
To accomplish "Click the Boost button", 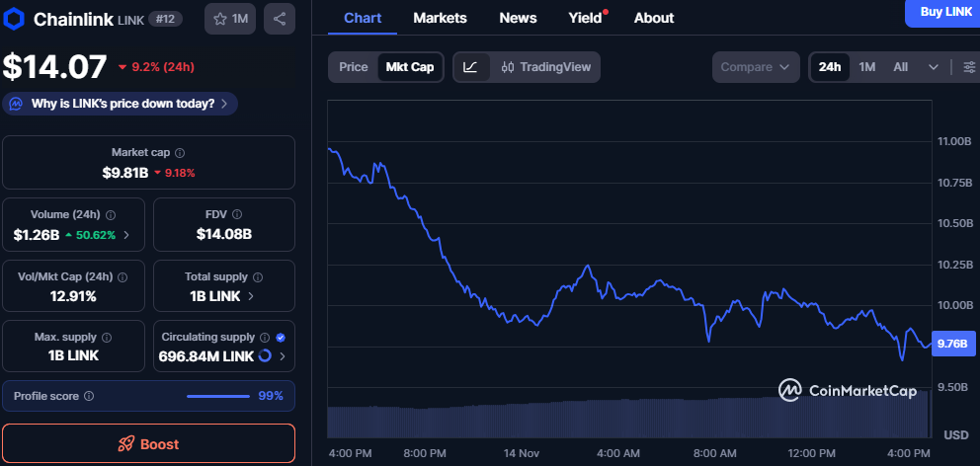I will pos(148,444).
